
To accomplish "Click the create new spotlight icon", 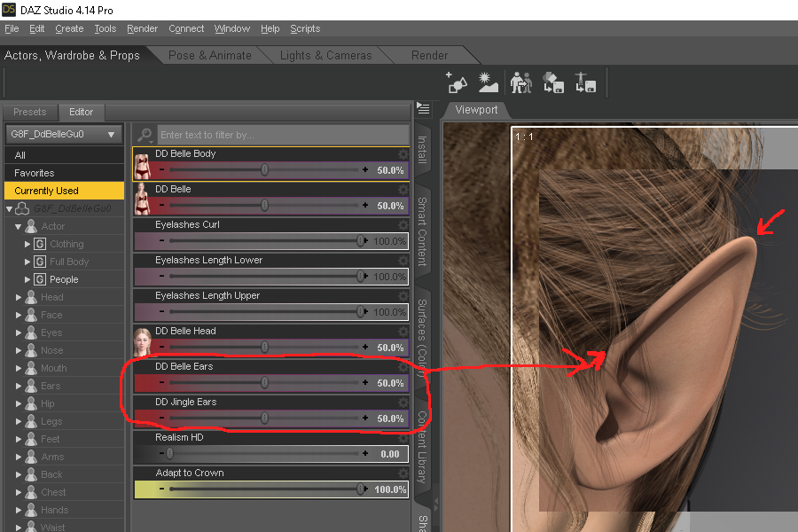I will [457, 82].
